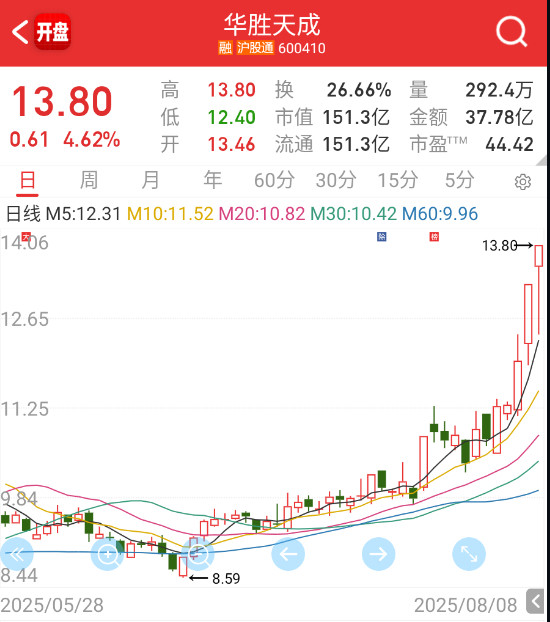Tap the turnover rate 26.66%
Image resolution: width=550 pixels, height=622 pixels.
coord(359,90)
